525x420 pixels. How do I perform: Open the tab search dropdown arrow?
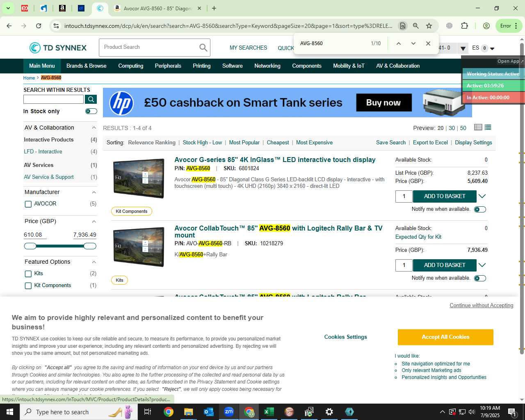[8, 8]
